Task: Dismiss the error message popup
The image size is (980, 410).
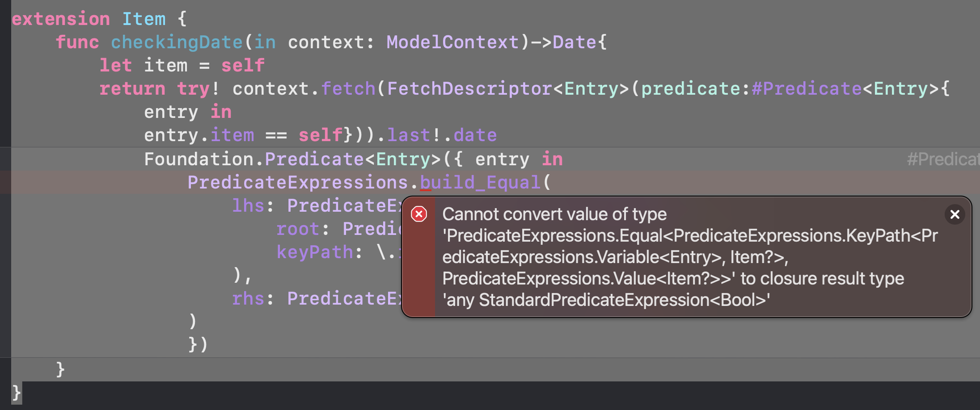Action: [x=955, y=215]
